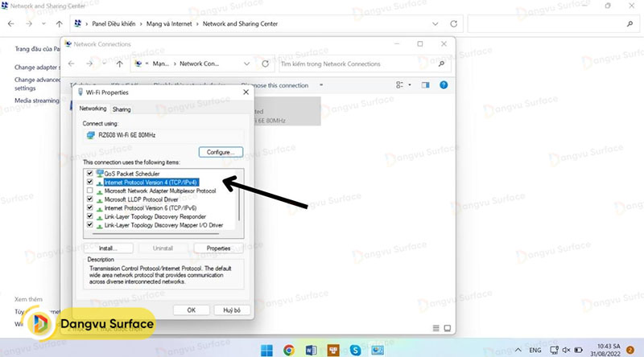The width and height of the screenshot is (644, 357).
Task: Tick the QoS Packet Scheduler checkbox
Action: click(x=89, y=173)
